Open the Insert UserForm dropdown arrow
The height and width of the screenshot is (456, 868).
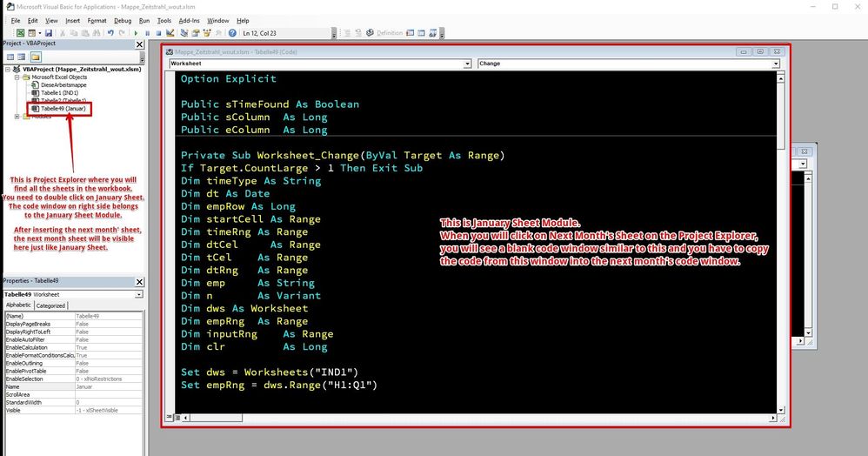tap(40, 33)
